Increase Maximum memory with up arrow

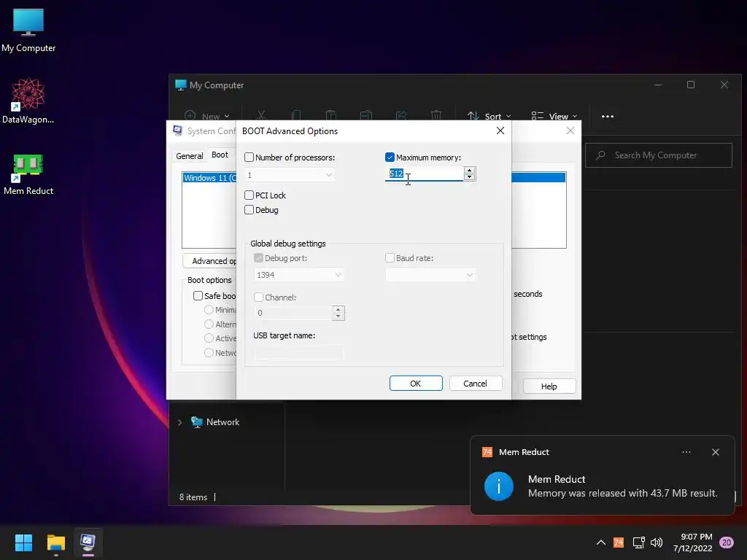click(470, 170)
